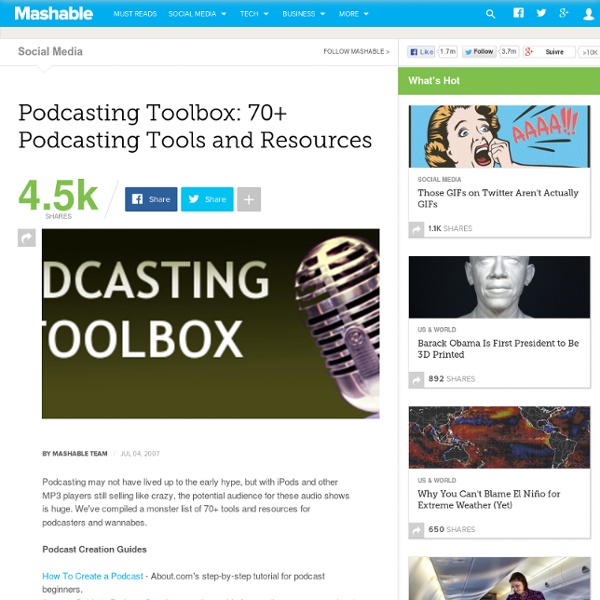Image resolution: width=600 pixels, height=600 pixels.
Task: Click the screaming woman AAAA thumbnail
Action: click(x=499, y=136)
